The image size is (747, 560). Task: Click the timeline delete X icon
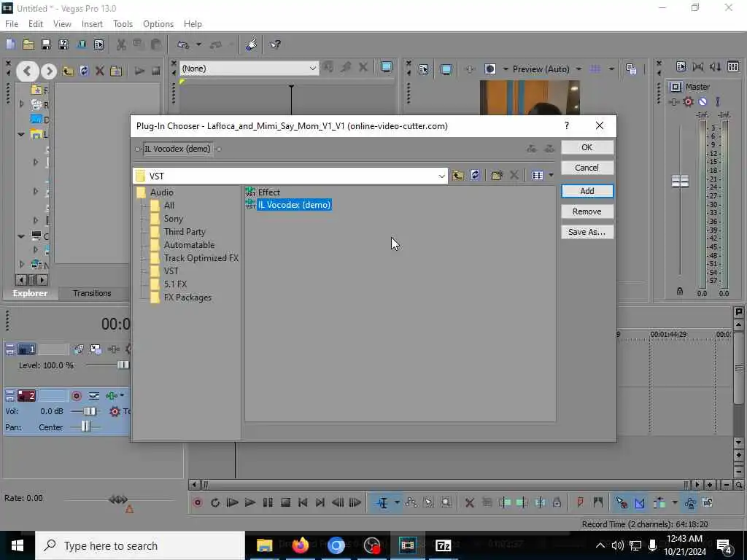[x=469, y=502]
